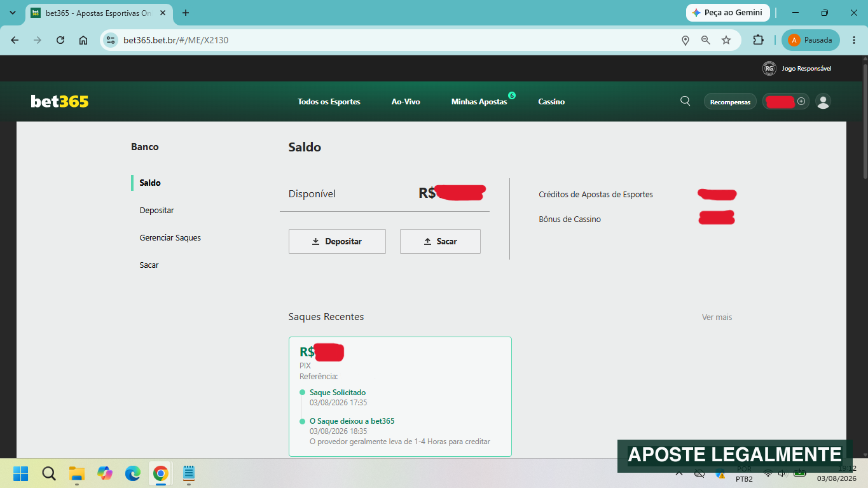Click the recent PIX withdrawal card
This screenshot has width=868, height=488.
pyautogui.click(x=400, y=396)
